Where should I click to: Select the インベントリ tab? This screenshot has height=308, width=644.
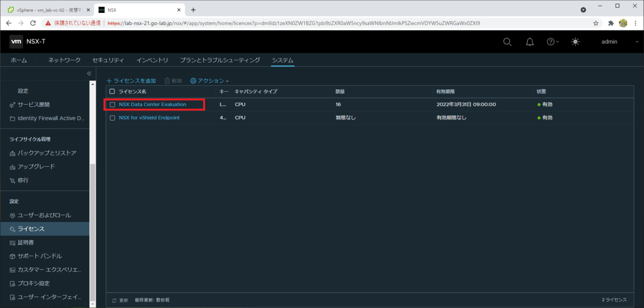(152, 60)
